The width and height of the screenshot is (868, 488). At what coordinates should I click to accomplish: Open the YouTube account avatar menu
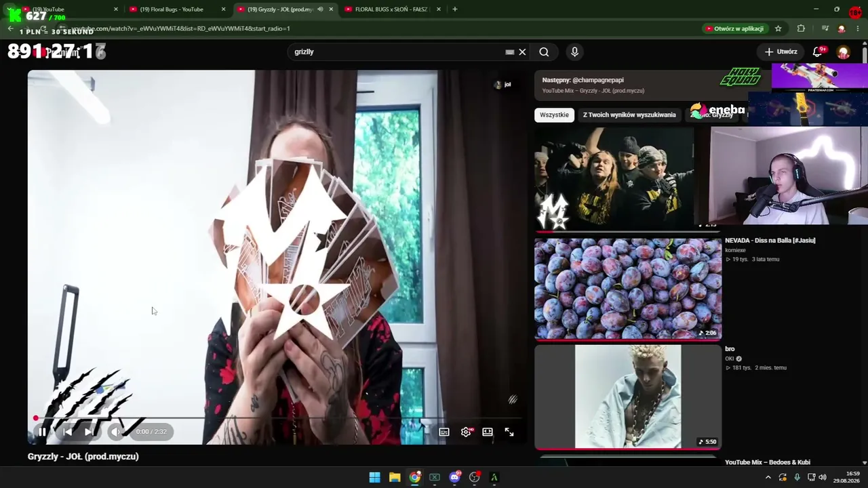pos(844,52)
